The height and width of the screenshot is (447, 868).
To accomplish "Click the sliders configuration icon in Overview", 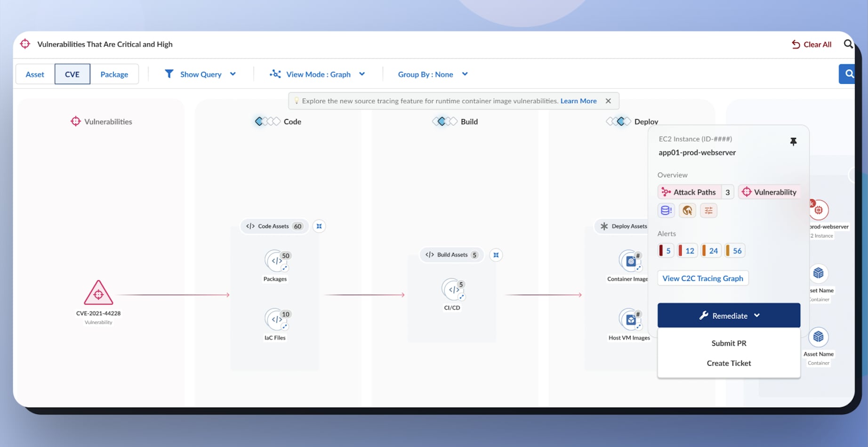I will point(708,210).
